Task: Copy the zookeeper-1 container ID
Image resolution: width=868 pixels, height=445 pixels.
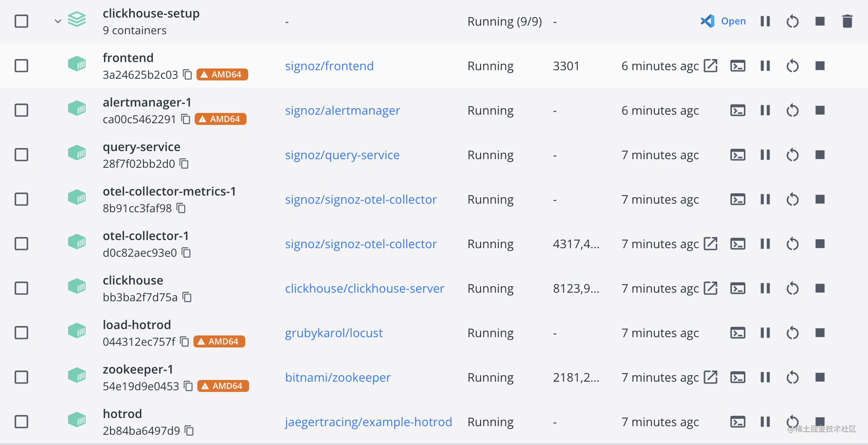Action: pyautogui.click(x=188, y=386)
